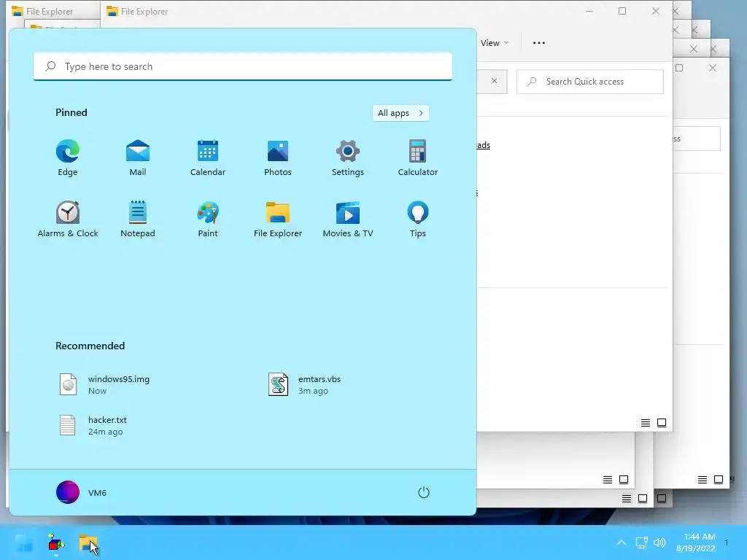Open File Explorer from pinned apps
747x560 pixels.
coord(278,219)
